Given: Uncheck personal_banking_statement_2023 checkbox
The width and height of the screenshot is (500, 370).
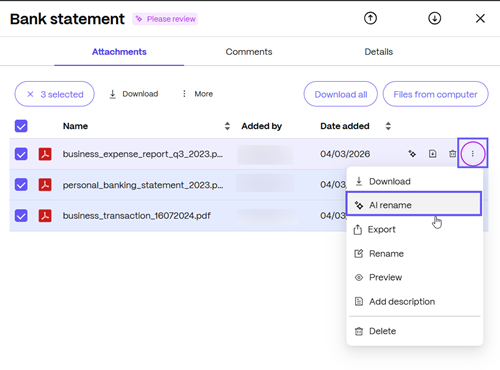Looking at the screenshot, I should tap(21, 185).
